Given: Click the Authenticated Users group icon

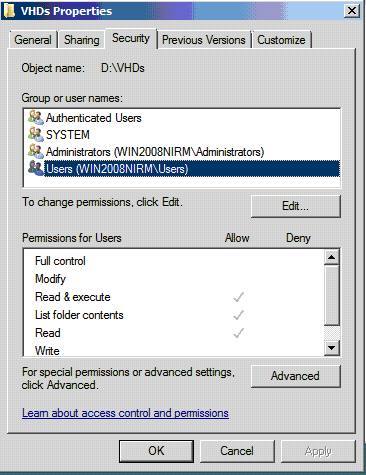Looking at the screenshot, I should [x=36, y=118].
